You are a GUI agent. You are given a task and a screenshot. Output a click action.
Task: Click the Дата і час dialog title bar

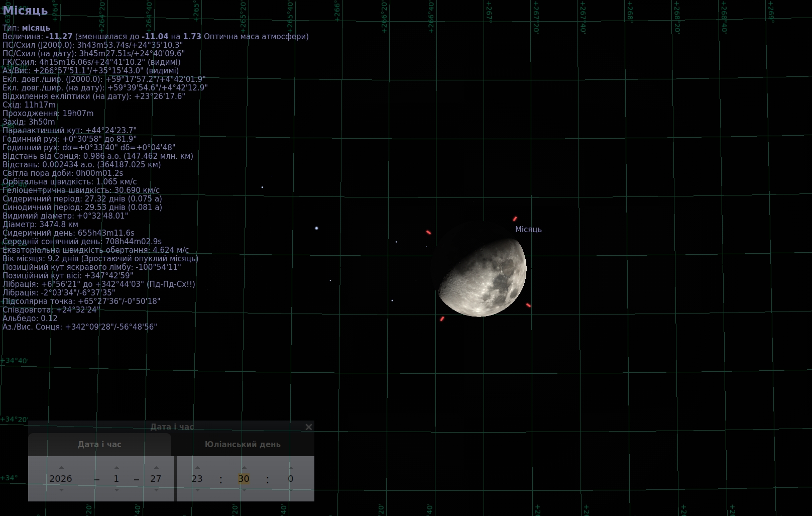coord(172,427)
